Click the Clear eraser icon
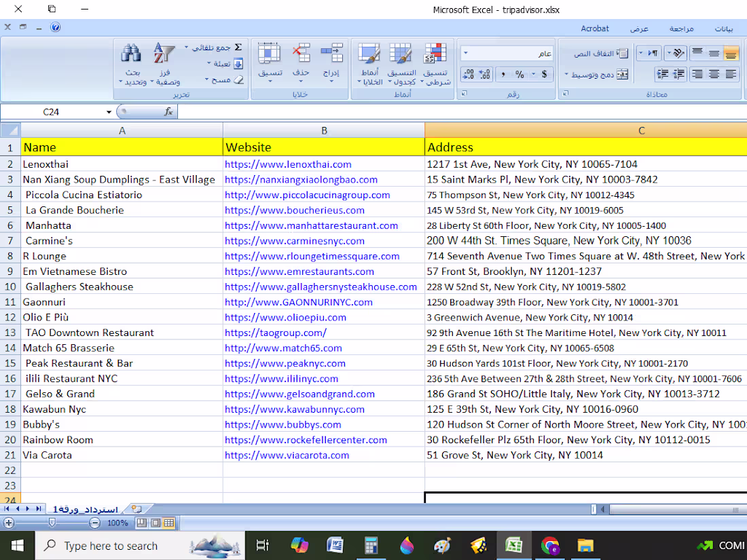The image size is (747, 560). (238, 79)
